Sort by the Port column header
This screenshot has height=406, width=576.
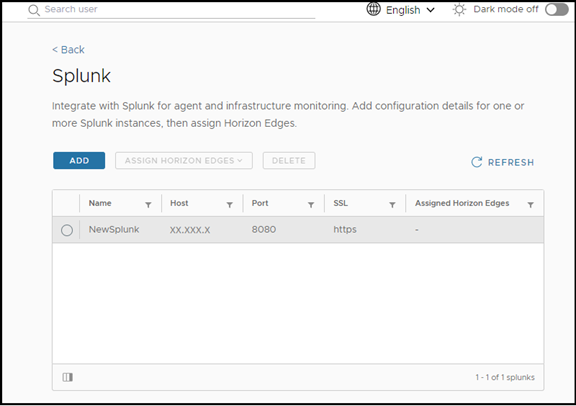click(x=260, y=203)
